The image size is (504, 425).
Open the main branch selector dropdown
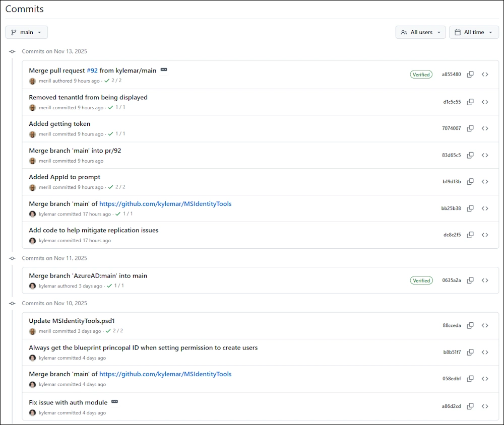click(27, 32)
